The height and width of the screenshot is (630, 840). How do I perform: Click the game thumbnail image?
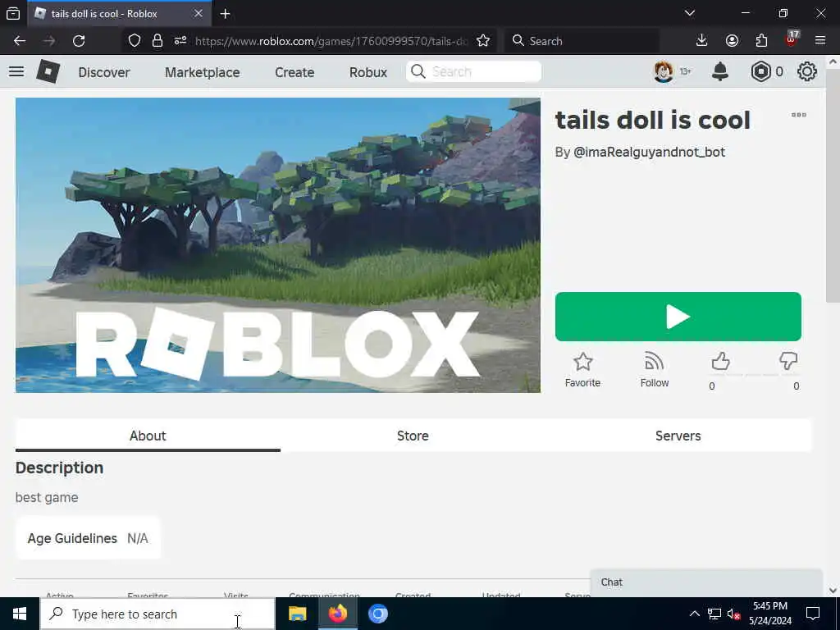click(x=277, y=244)
